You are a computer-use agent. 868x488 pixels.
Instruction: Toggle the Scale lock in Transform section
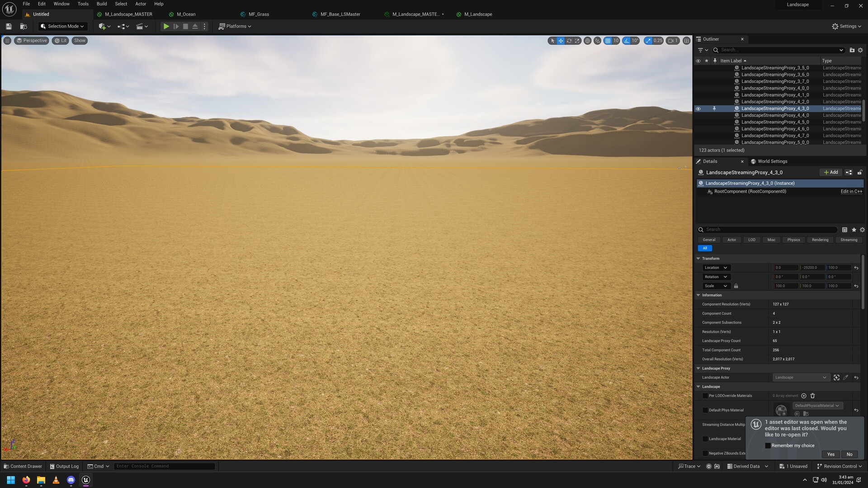click(x=736, y=286)
